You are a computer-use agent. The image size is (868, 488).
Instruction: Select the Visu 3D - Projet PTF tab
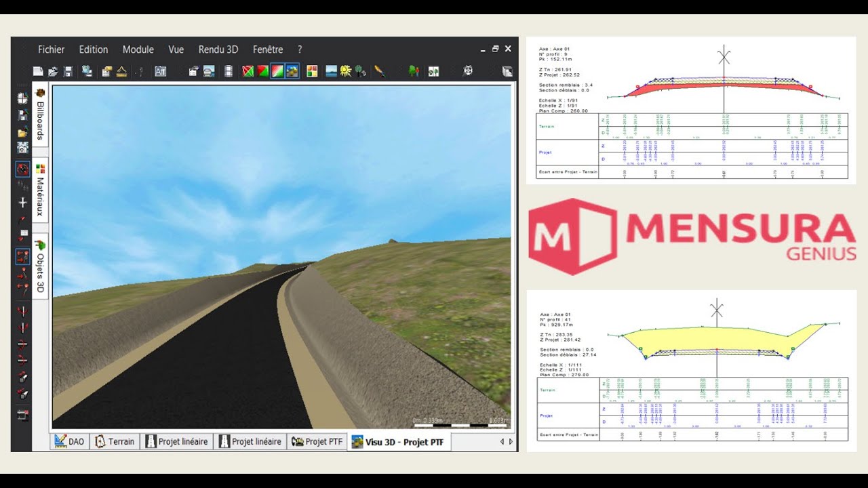tap(399, 442)
